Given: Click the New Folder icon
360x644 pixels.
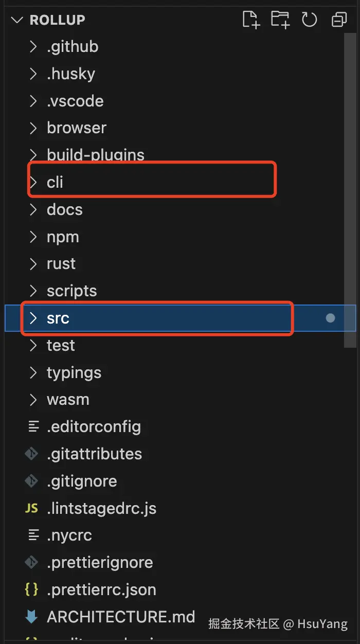Looking at the screenshot, I should (280, 20).
